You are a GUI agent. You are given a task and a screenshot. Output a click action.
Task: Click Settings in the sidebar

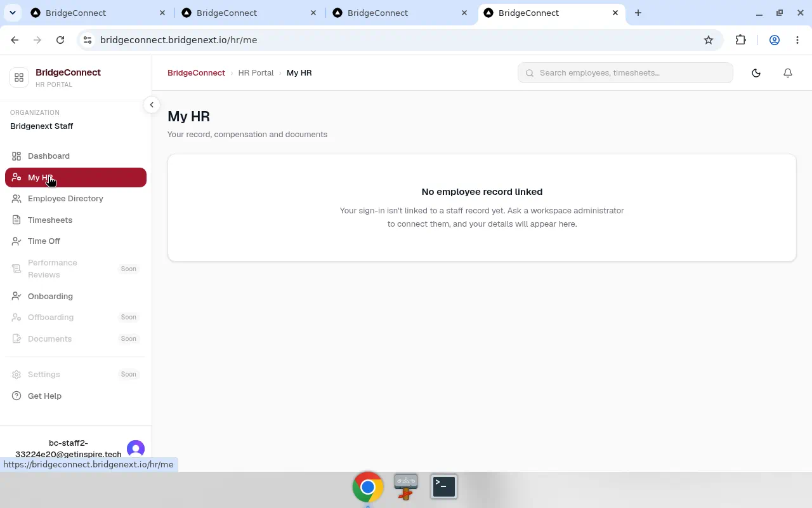(75, 375)
